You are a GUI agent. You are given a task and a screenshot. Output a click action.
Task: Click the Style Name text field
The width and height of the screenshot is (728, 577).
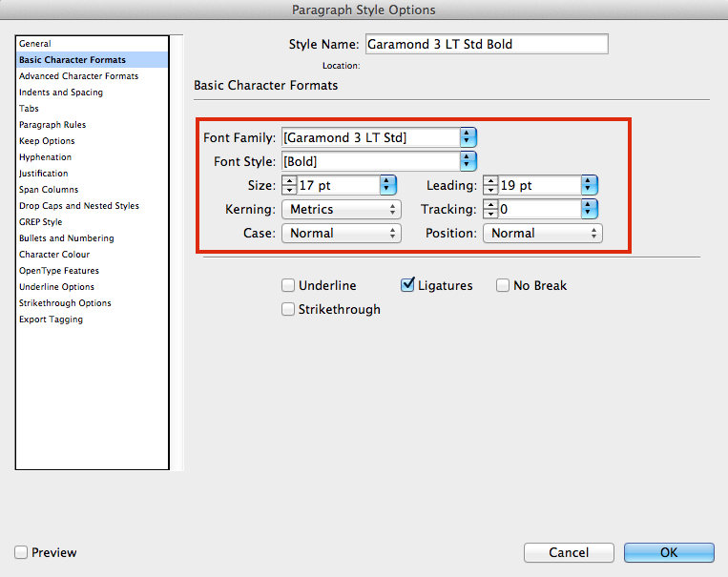click(x=487, y=44)
